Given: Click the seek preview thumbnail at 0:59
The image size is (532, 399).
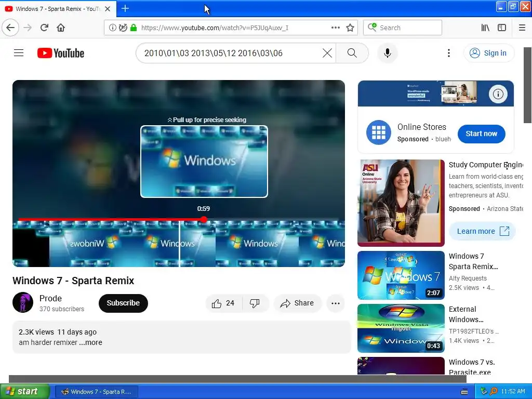Looking at the screenshot, I should click(204, 162).
